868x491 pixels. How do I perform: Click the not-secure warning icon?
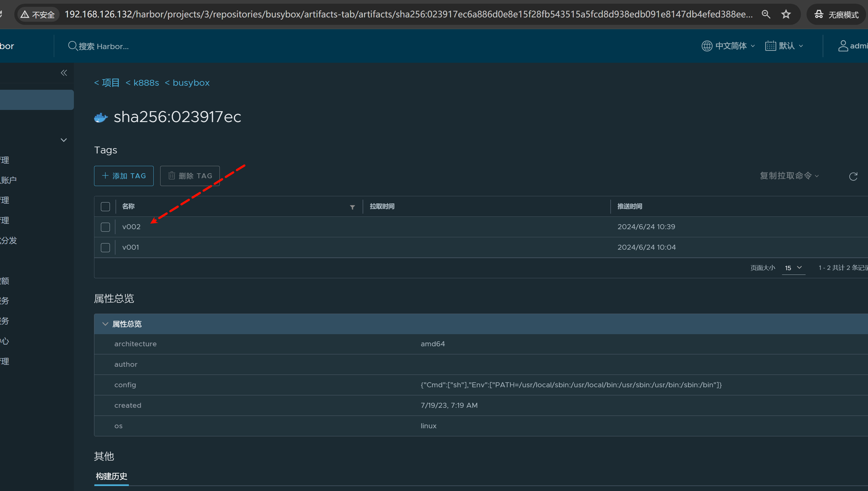point(25,15)
